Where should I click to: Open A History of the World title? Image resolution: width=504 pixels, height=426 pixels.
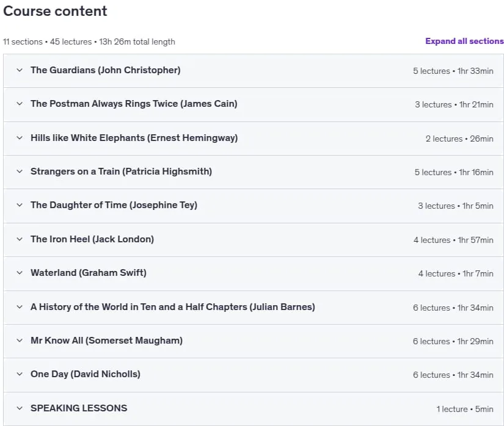pyautogui.click(x=173, y=307)
